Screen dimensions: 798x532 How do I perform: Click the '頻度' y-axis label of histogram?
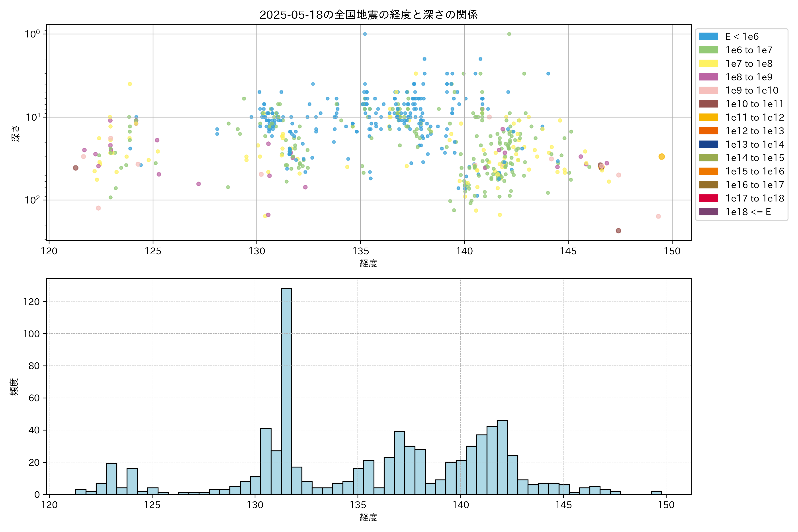click(x=14, y=387)
